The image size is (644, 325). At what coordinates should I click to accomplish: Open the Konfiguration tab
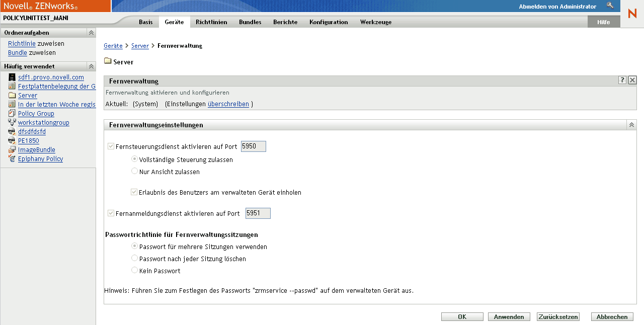pyautogui.click(x=329, y=22)
